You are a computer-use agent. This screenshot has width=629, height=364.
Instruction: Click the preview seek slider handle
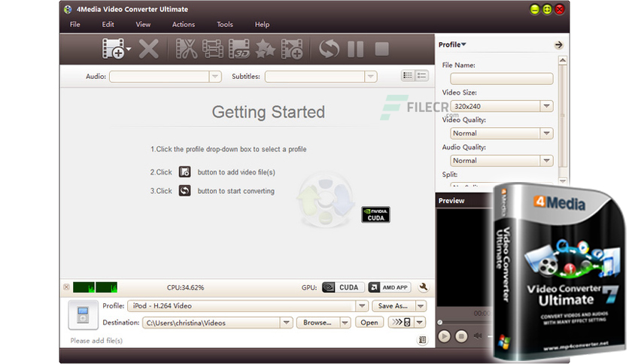pos(440,323)
